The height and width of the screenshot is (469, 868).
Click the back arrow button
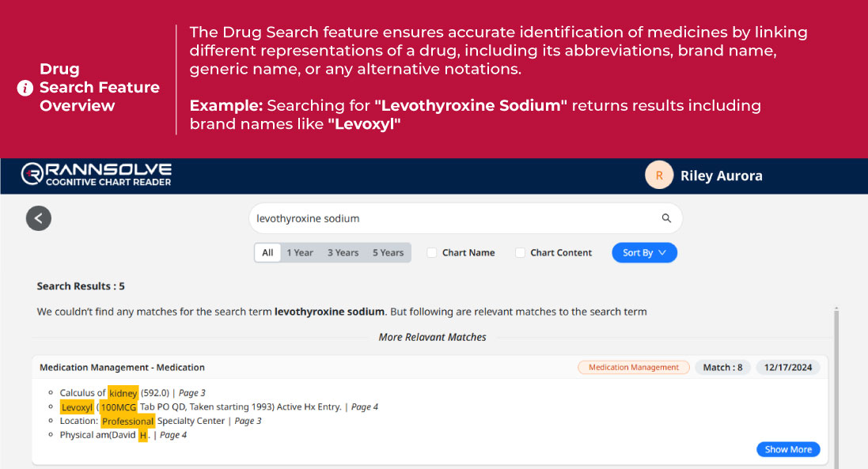point(39,218)
